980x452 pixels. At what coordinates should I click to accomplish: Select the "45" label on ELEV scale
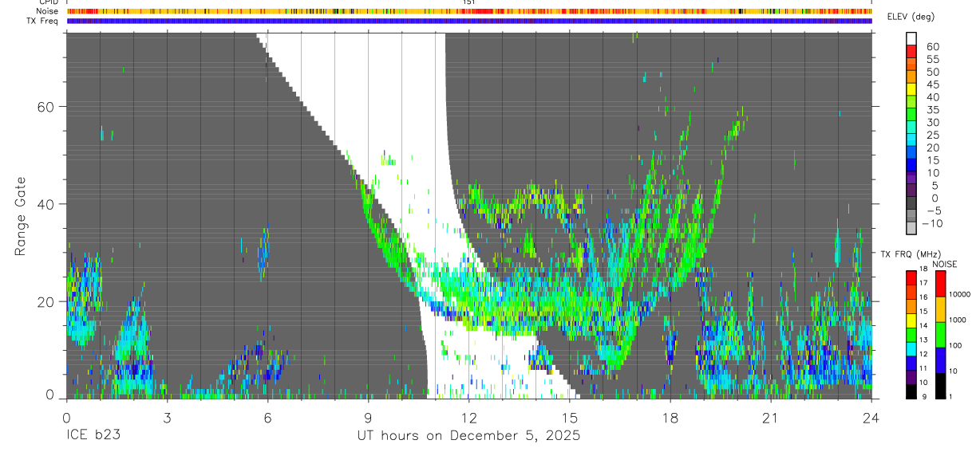click(x=932, y=85)
